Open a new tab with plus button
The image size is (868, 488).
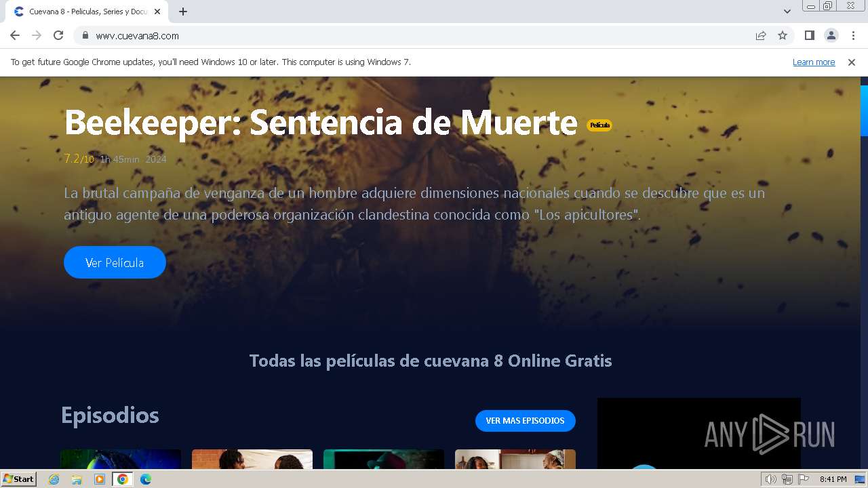183,12
